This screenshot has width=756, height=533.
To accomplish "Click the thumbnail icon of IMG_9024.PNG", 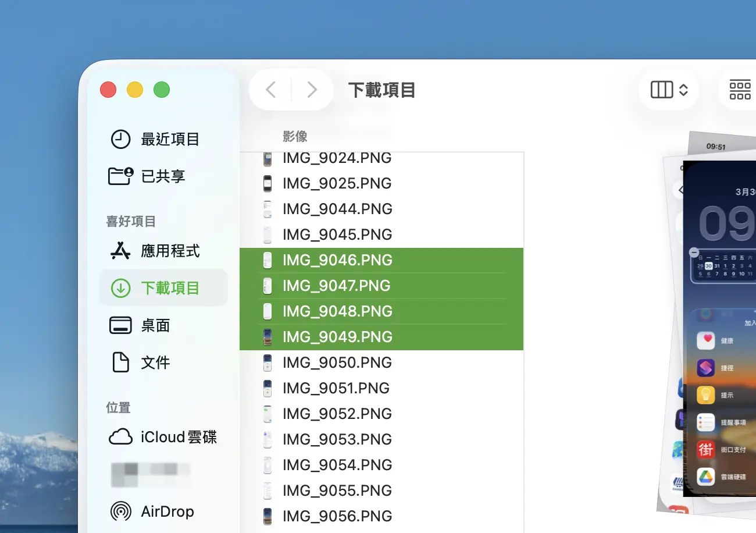I will (268, 159).
